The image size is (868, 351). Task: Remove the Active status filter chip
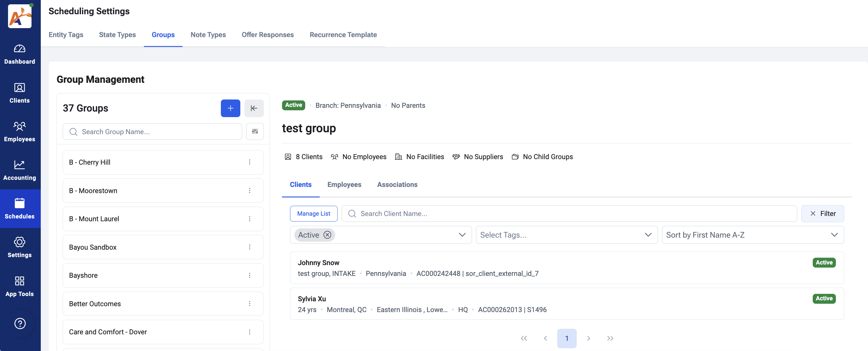(327, 235)
